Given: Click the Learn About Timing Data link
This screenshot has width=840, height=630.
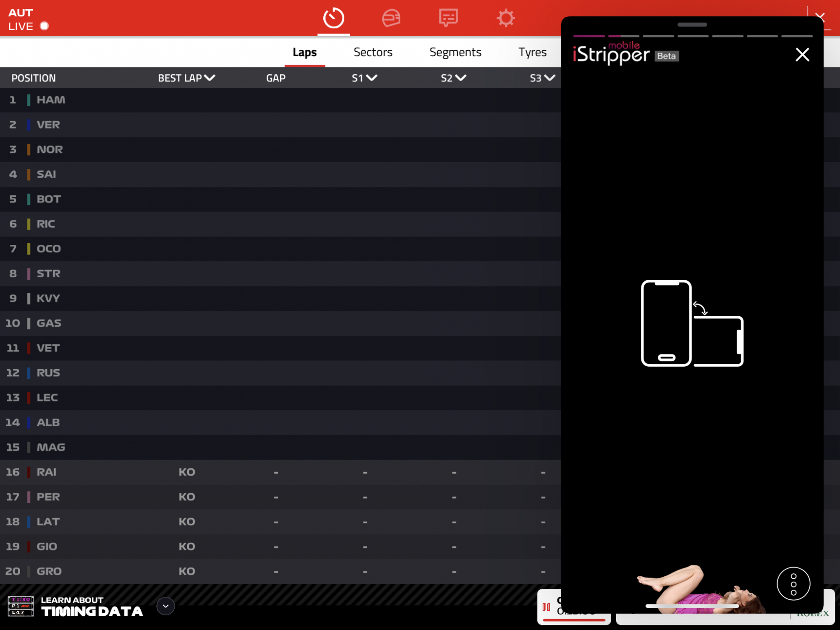Looking at the screenshot, I should point(92,606).
